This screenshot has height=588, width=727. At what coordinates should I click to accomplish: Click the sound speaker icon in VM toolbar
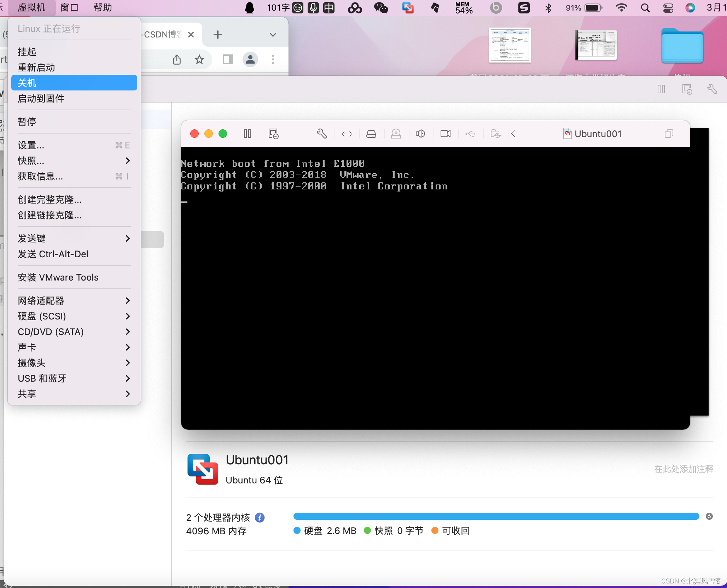[420, 134]
